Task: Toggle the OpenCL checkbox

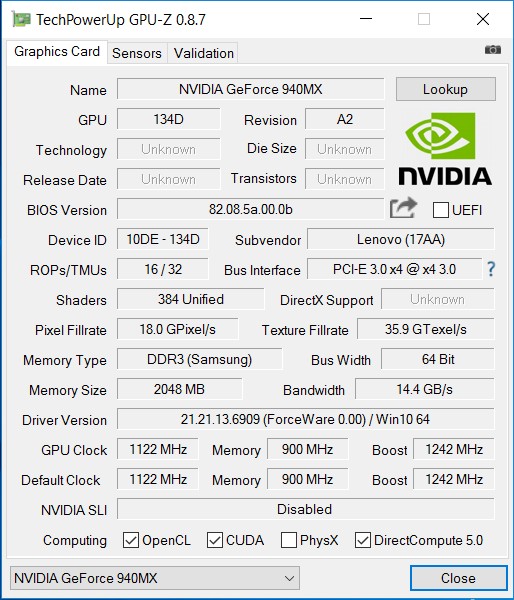Action: coord(131,540)
